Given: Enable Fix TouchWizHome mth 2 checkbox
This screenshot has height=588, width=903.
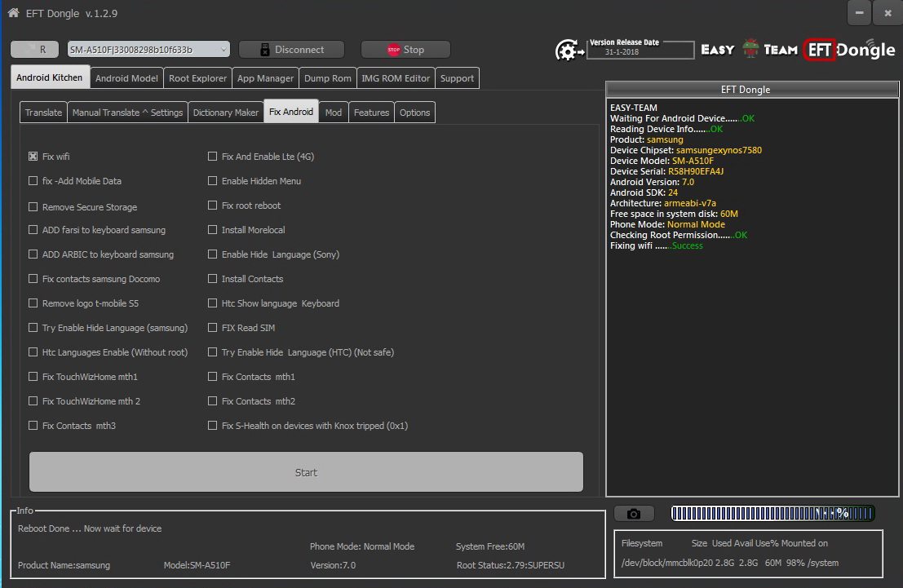Looking at the screenshot, I should 33,400.
